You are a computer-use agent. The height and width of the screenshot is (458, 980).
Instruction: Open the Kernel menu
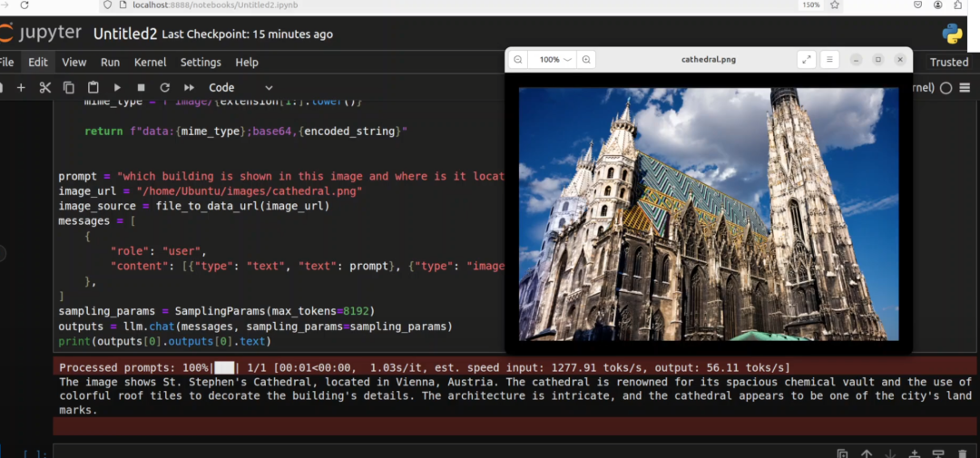(150, 63)
